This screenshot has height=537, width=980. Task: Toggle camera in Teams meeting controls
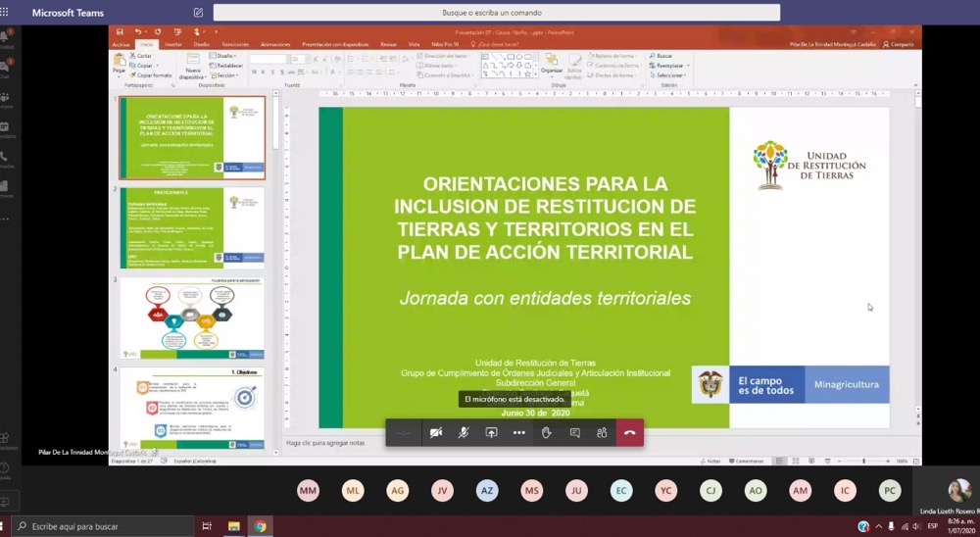pyautogui.click(x=436, y=432)
